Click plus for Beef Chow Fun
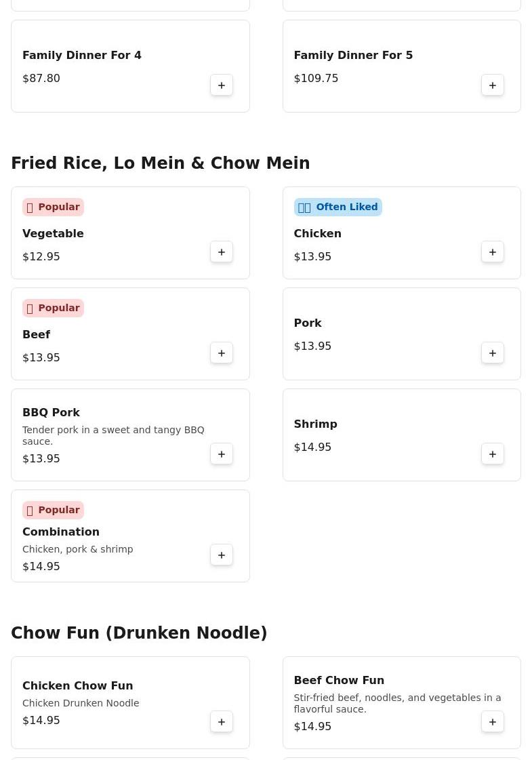Screen dimensions: 532x760 click(493, 722)
